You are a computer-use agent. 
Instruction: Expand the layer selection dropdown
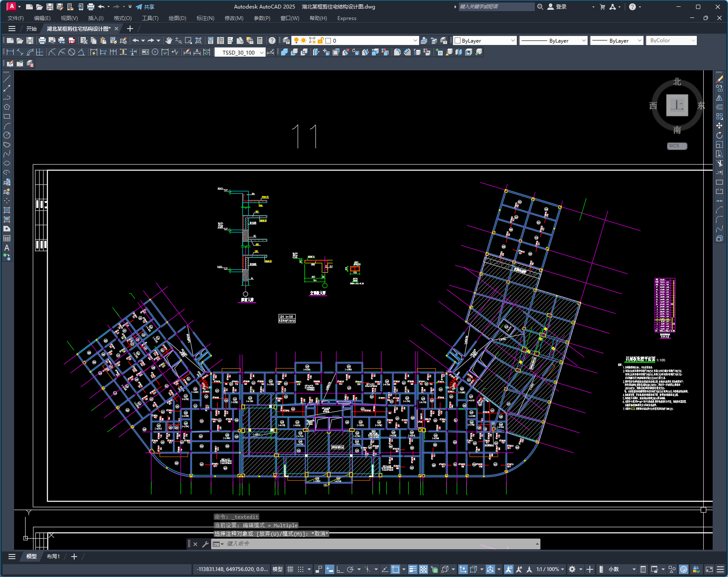pos(415,40)
